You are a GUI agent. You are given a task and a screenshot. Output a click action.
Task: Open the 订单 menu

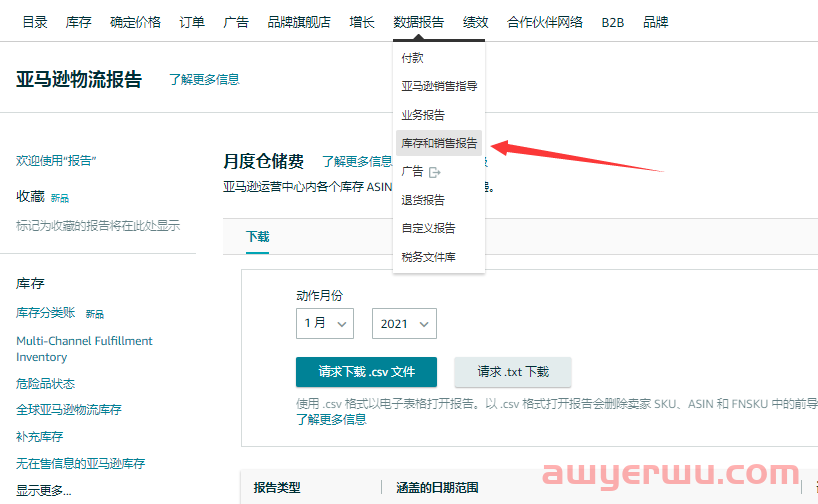pos(192,22)
